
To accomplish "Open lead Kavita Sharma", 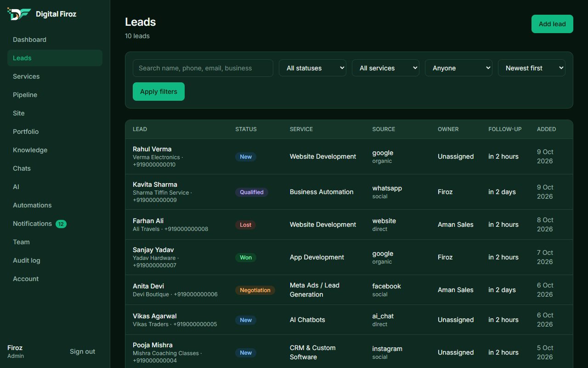I will pos(155,184).
